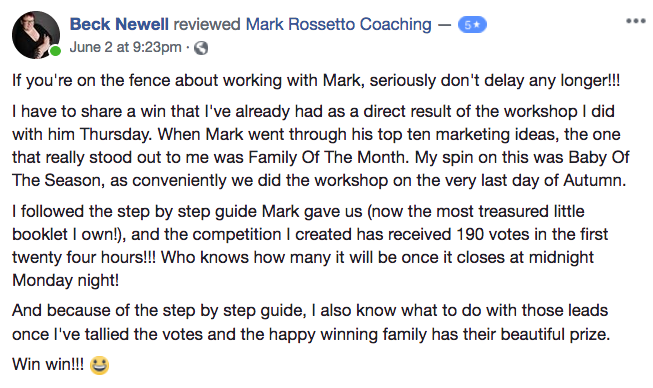Open the Beck Newell name link
The image size is (653, 388).
point(119,24)
